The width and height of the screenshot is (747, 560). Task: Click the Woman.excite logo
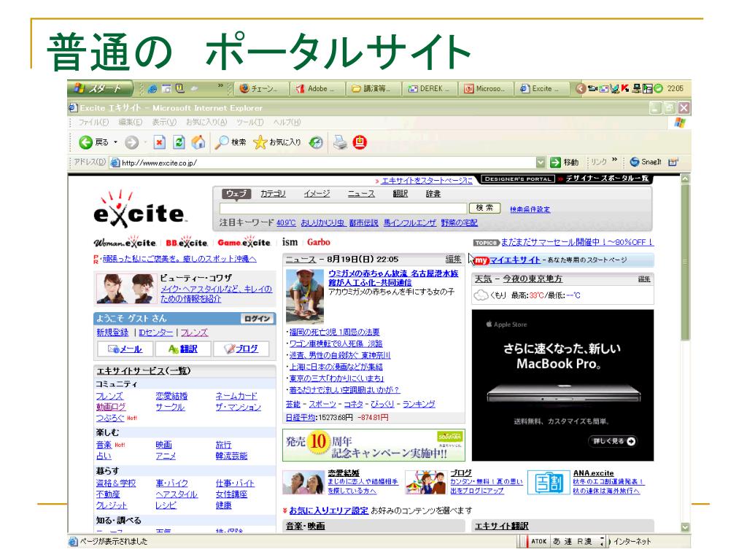coord(125,242)
